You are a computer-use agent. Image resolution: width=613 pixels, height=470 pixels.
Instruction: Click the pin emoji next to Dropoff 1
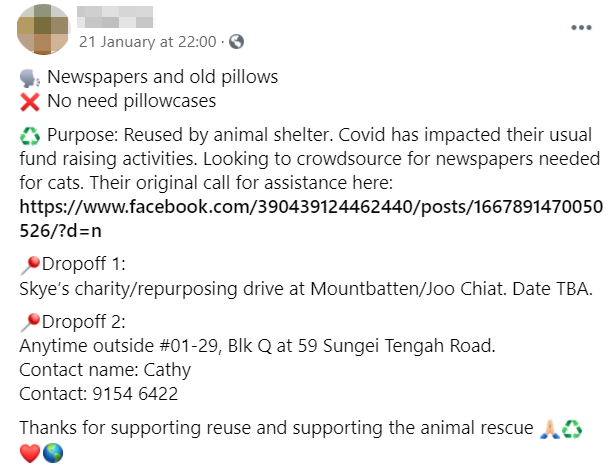pos(28,265)
